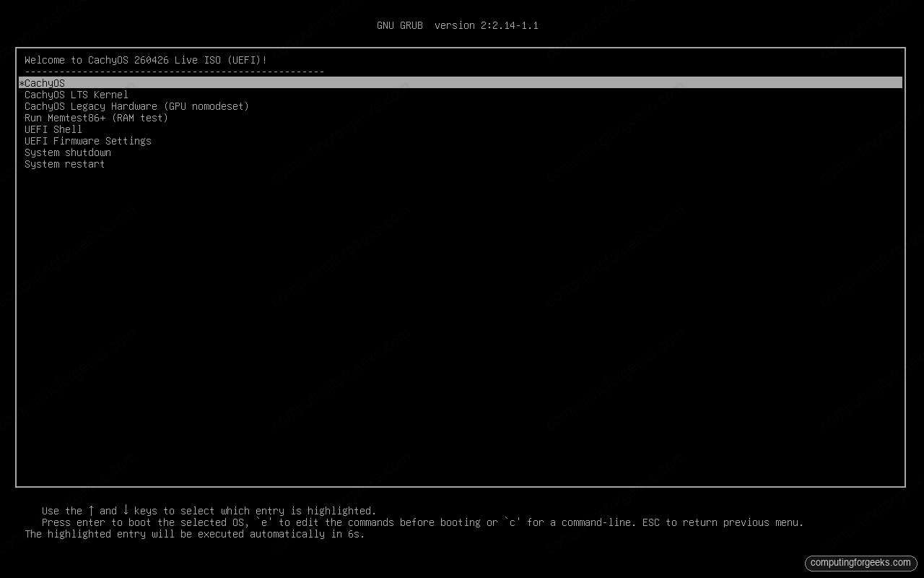
Task: Choose System shutdown entry
Action: click(68, 152)
